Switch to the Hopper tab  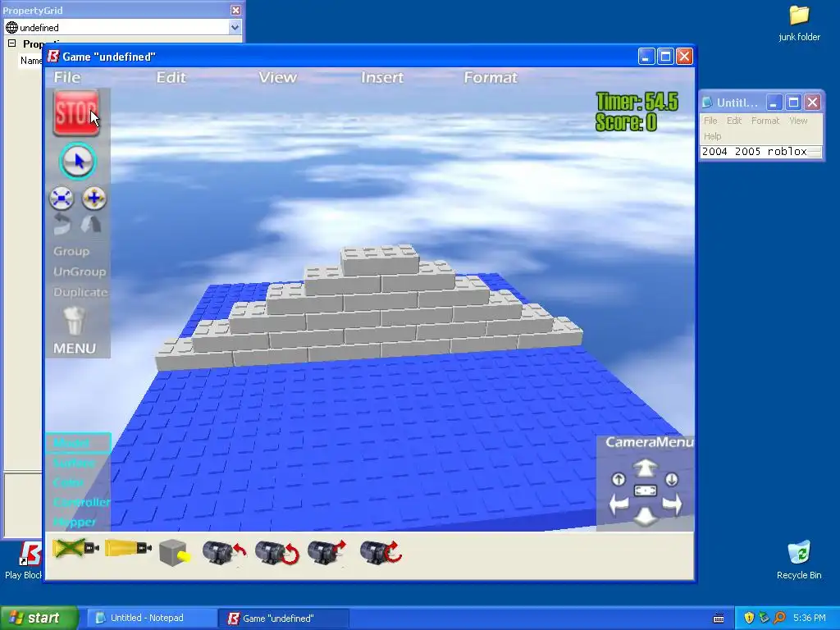[x=75, y=522]
